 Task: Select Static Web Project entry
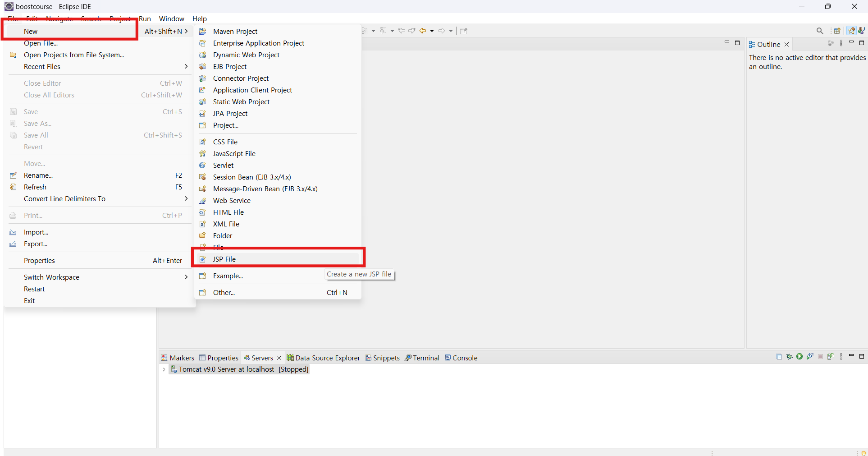pyautogui.click(x=278, y=102)
